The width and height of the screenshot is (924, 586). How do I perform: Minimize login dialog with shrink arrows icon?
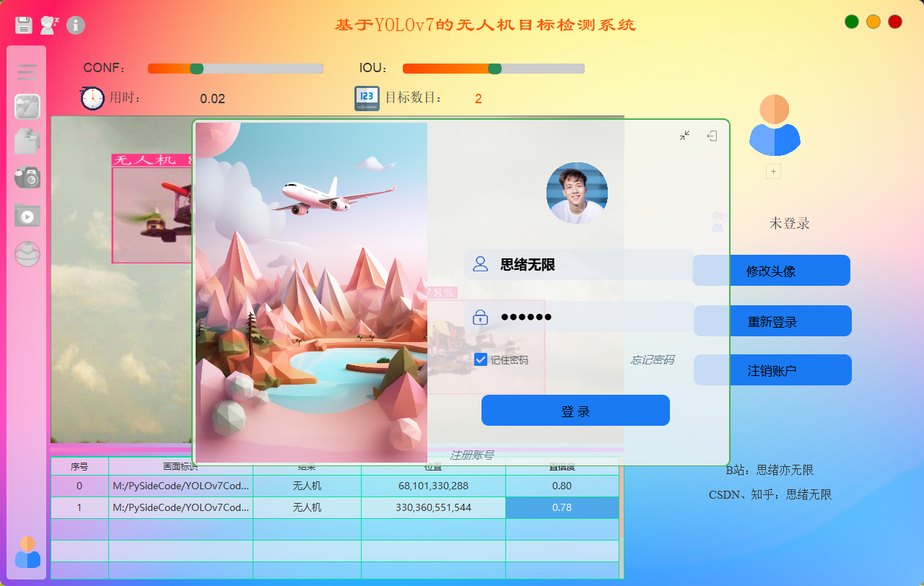pyautogui.click(x=685, y=136)
